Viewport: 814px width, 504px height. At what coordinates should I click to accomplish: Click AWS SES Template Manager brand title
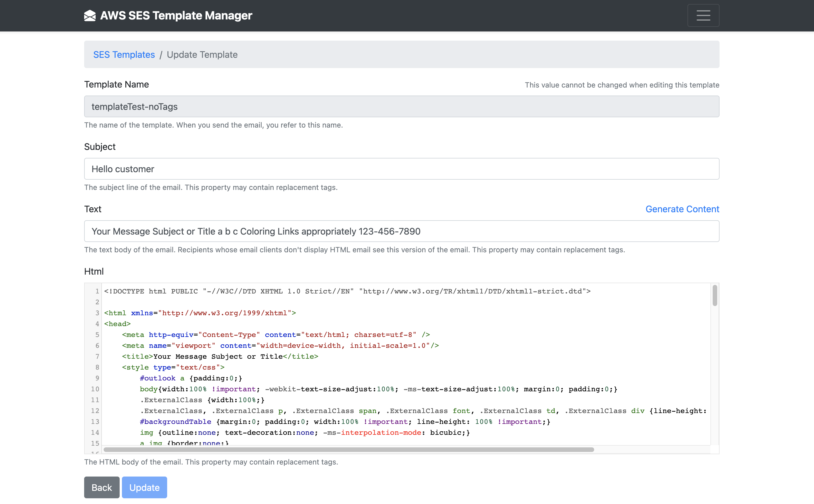176,16
